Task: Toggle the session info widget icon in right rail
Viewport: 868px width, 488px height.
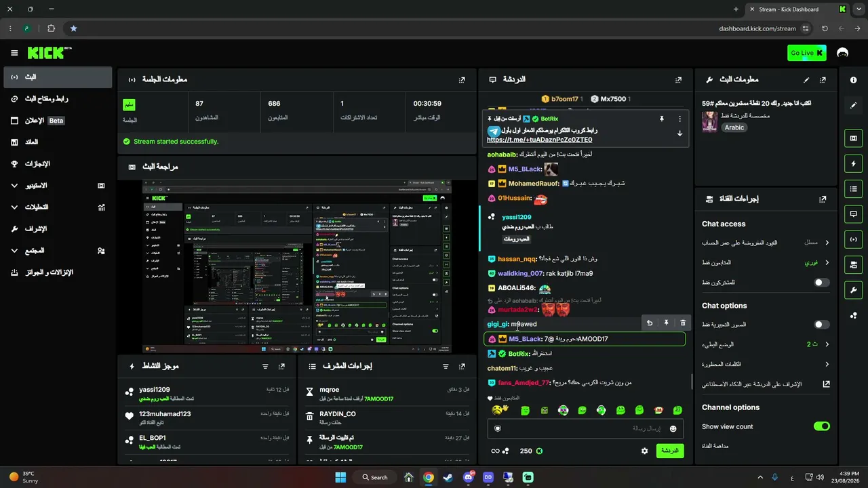Action: click(x=853, y=239)
